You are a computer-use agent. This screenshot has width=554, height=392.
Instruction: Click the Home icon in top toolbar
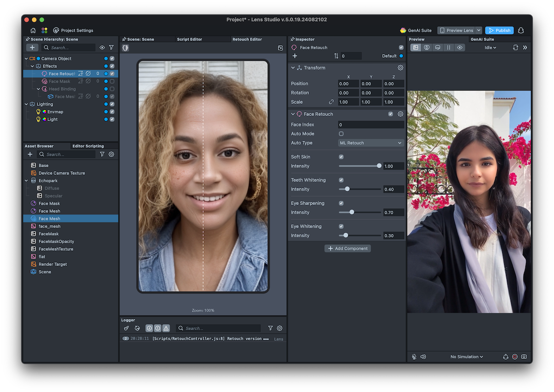[33, 30]
